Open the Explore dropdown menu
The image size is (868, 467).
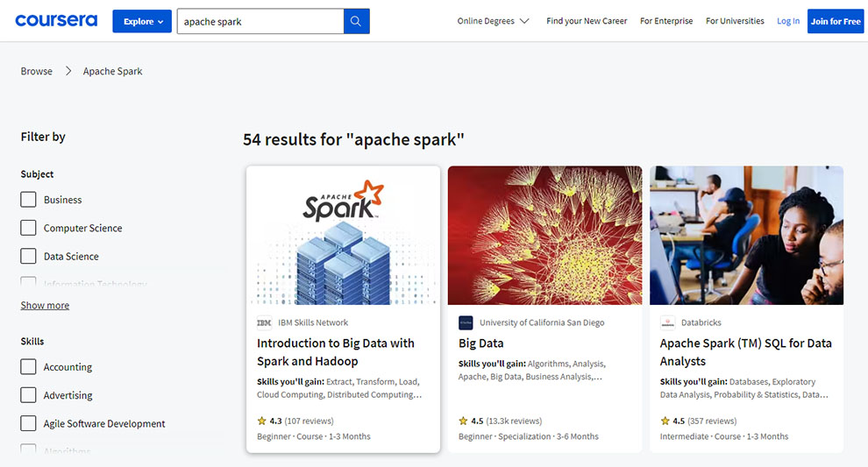[x=142, y=21]
